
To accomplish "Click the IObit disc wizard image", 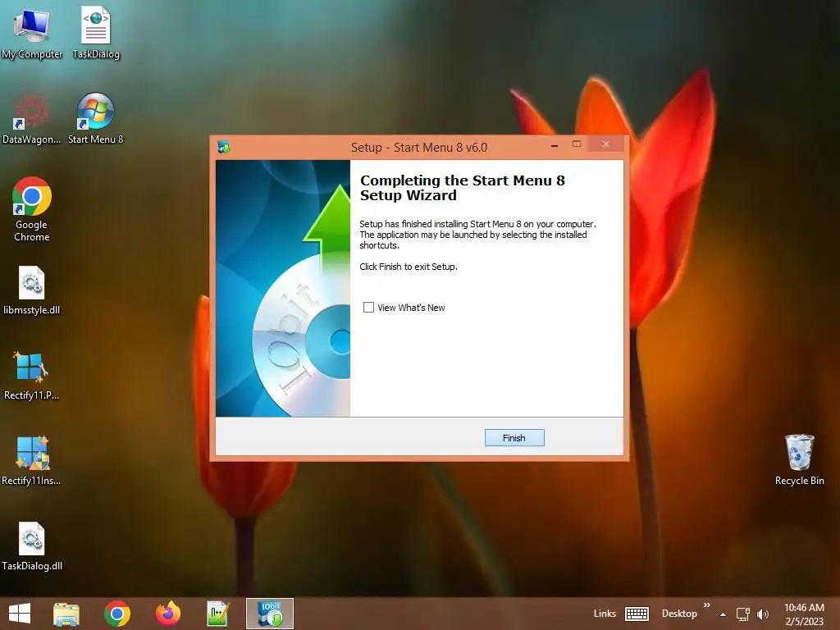I will coord(283,288).
